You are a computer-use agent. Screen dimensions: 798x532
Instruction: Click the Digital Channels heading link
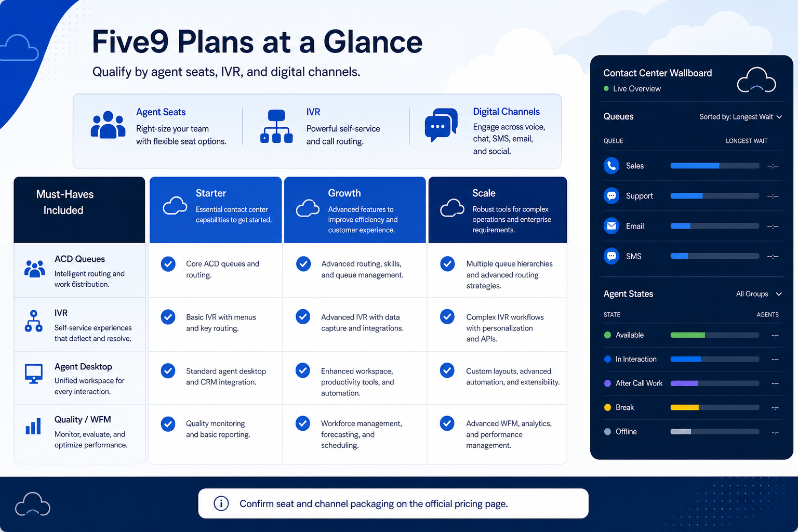pos(507,112)
